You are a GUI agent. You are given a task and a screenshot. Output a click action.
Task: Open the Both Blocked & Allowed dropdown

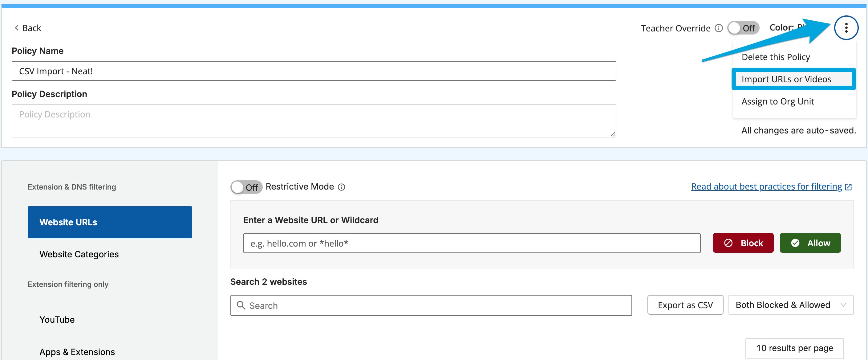click(x=790, y=305)
